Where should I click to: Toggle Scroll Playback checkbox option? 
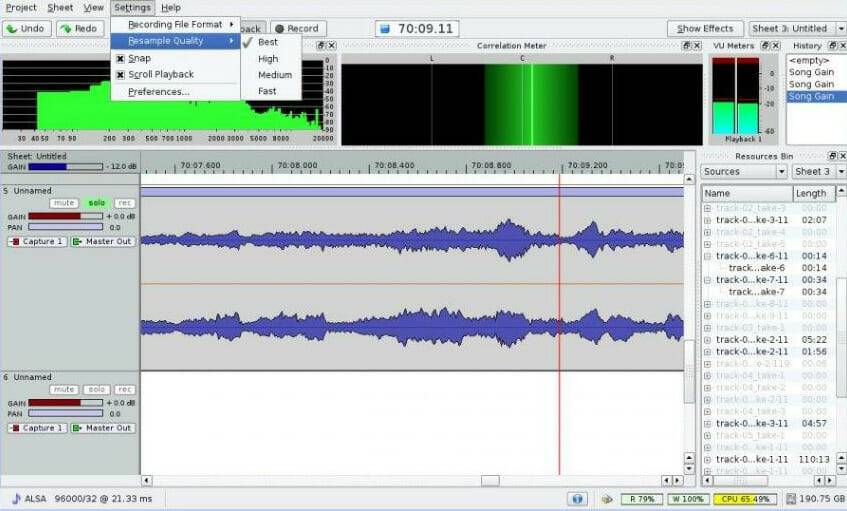click(120, 75)
